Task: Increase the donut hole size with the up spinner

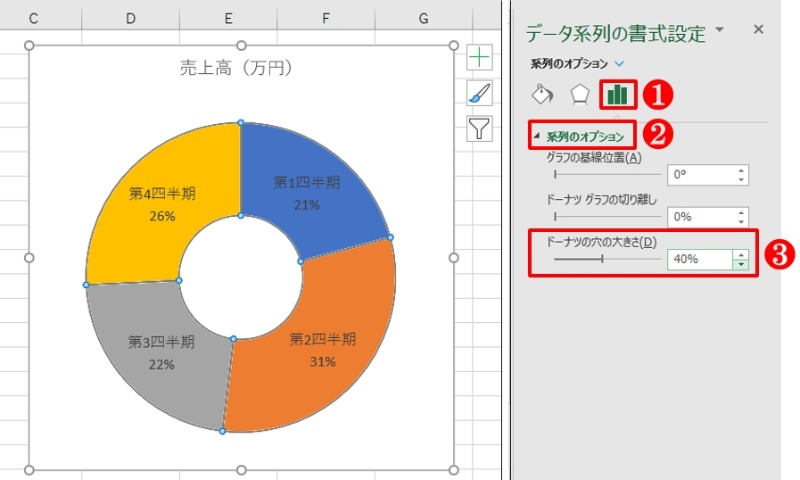Action: [741, 254]
